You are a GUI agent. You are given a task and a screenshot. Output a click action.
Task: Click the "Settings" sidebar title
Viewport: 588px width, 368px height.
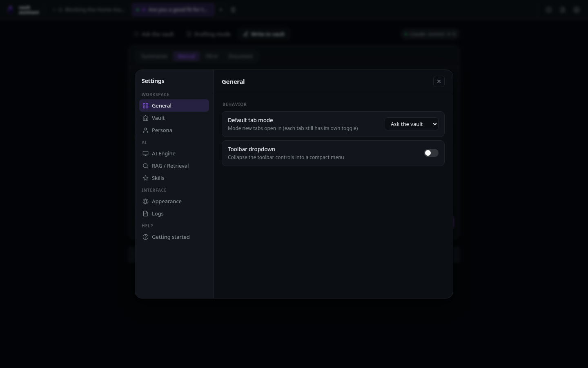153,81
